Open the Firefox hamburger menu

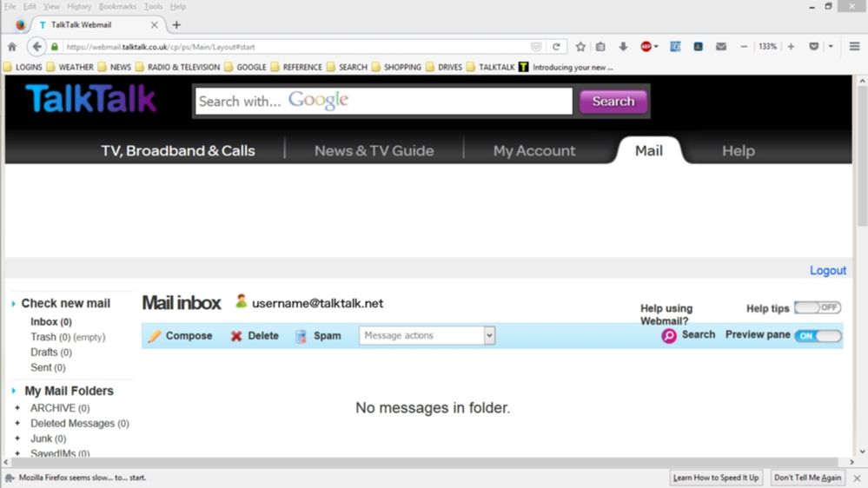click(x=854, y=47)
